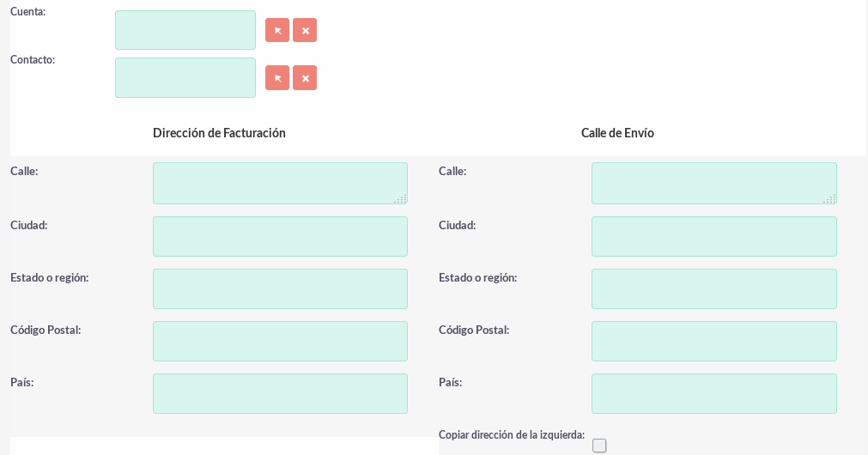Screen dimensions: 868x455
Task: Click the shipping País field
Action: coord(714,393)
